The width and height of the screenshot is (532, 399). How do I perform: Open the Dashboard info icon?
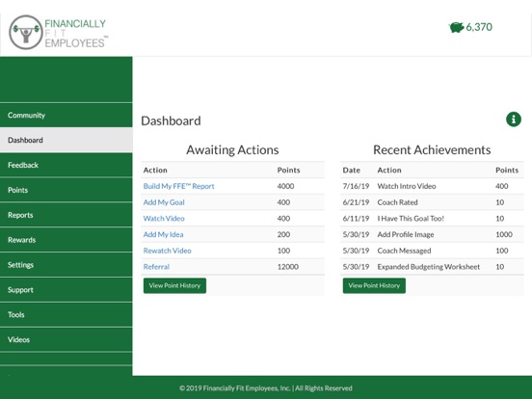pyautogui.click(x=514, y=120)
